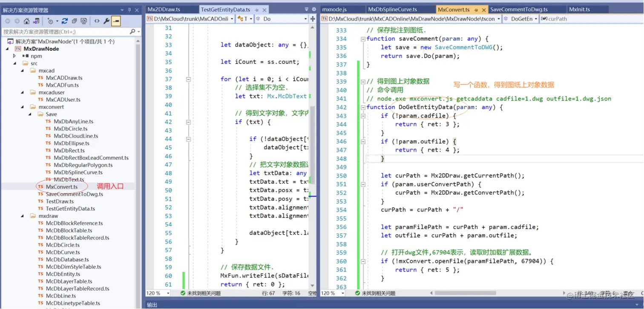Click the Forward navigation icon in Solution Explorer
Screen dimensions: 644x309
coord(17,21)
